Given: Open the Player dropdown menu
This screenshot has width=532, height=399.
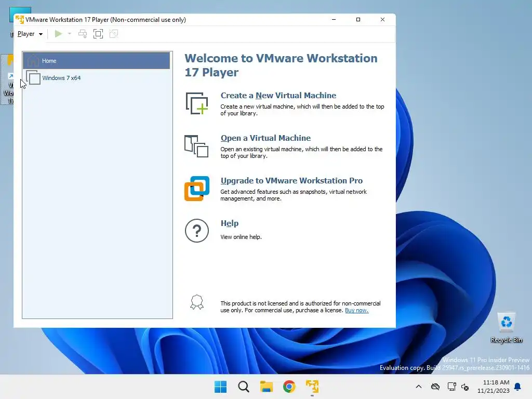Looking at the screenshot, I should [x=30, y=34].
